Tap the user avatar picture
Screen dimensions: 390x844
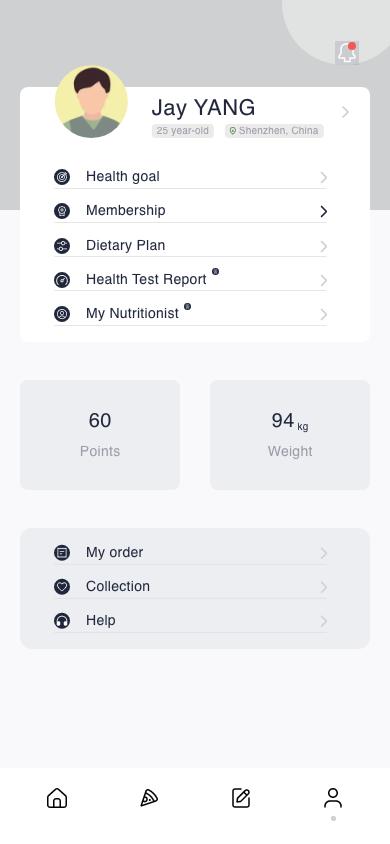(x=91, y=102)
